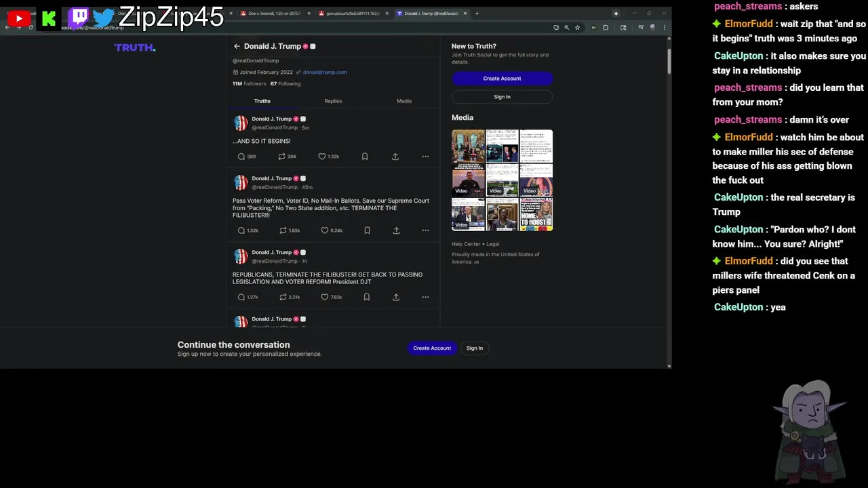Reply to the 'REPUBLICANS, TERMINATE THE FILIBUSTER' post

(x=241, y=297)
